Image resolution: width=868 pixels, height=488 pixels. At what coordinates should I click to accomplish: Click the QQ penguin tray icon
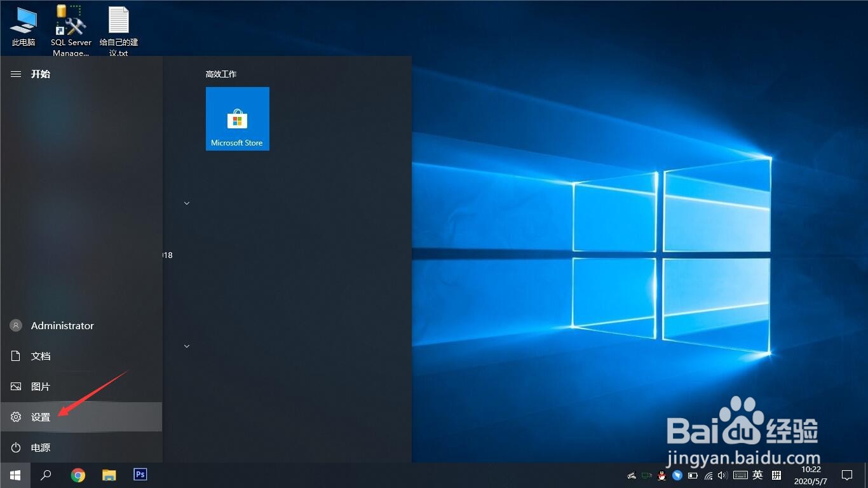click(662, 475)
